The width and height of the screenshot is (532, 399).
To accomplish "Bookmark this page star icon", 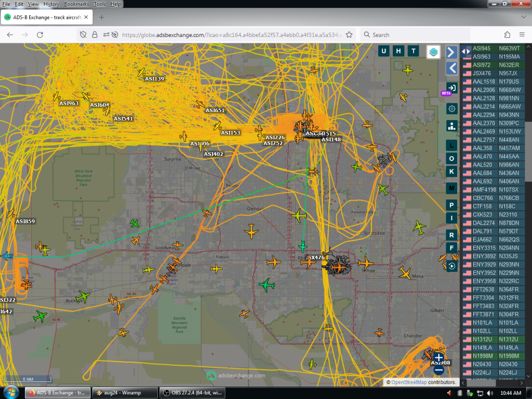I will pos(349,35).
